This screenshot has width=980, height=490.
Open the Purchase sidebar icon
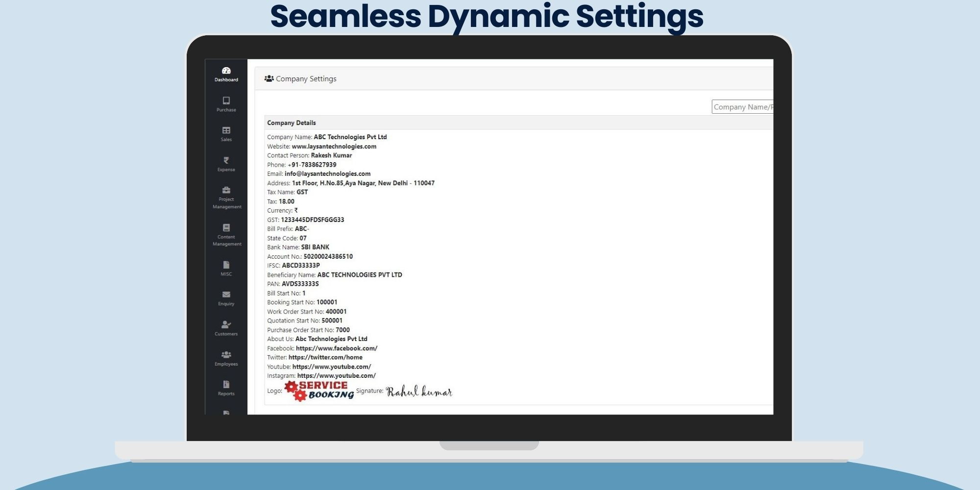click(226, 100)
